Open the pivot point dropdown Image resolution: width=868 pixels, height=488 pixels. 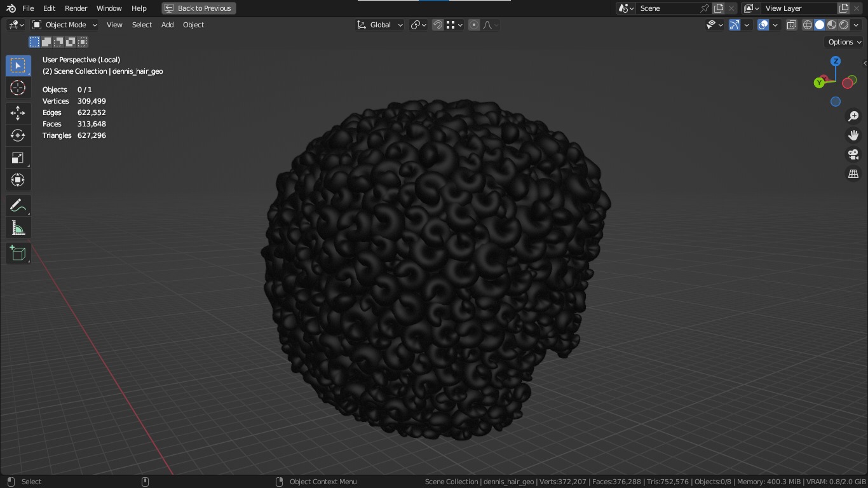418,25
